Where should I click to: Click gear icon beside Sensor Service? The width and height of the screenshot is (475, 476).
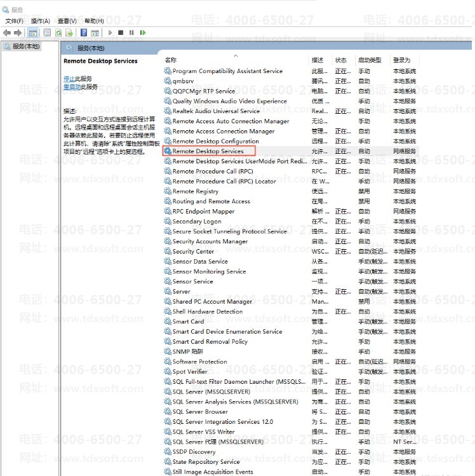pos(168,281)
